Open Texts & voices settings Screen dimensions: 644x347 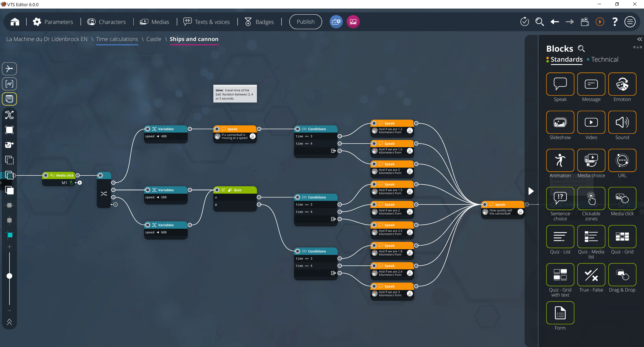pos(206,22)
